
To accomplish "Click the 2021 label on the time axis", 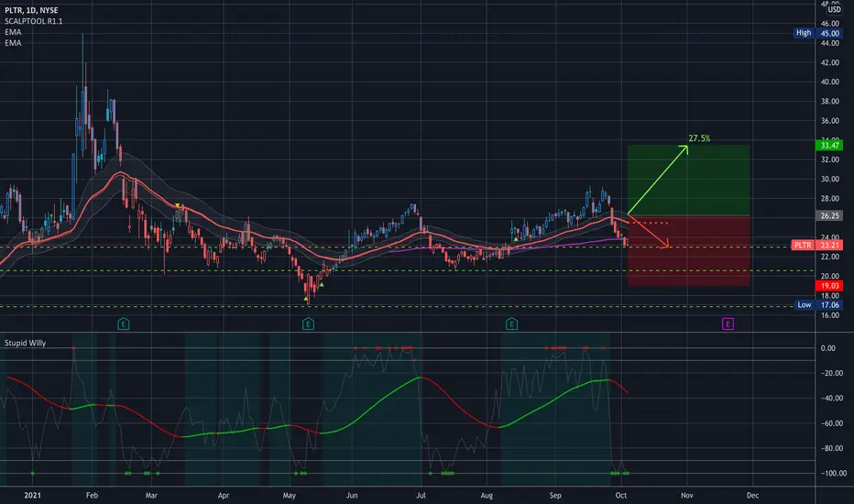I will pyautogui.click(x=33, y=495).
